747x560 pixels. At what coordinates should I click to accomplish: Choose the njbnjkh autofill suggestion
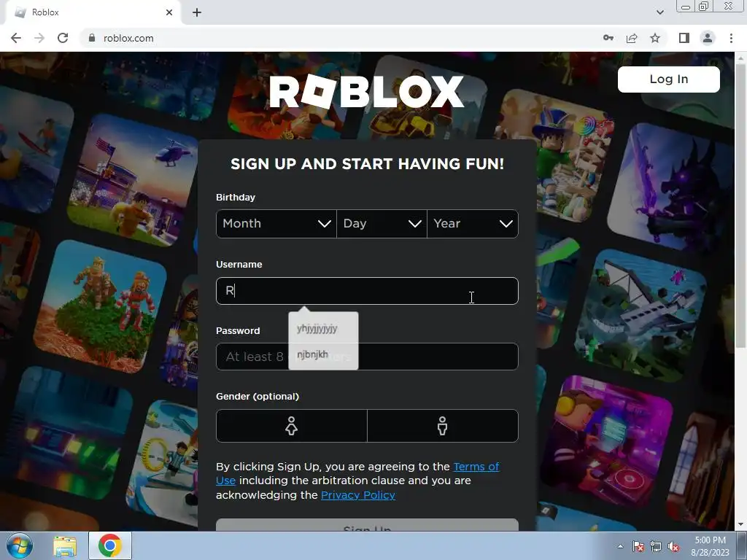coord(323,355)
